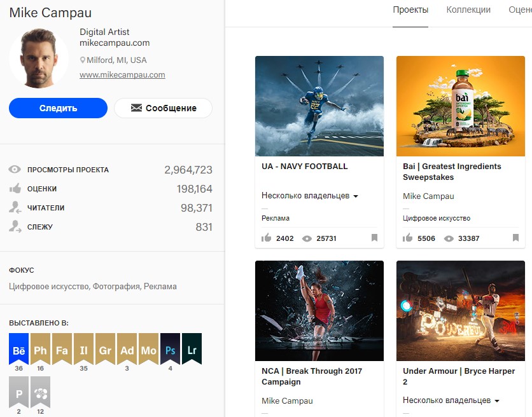The height and width of the screenshot is (417, 532).
Task: Open the Bai bottle thumbnail image
Action: click(461, 106)
